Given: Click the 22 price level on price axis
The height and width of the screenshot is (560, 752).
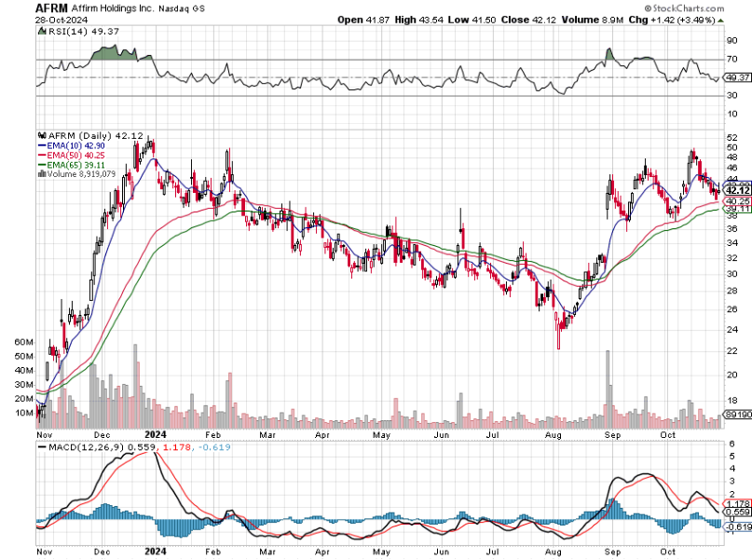Looking at the screenshot, I should 731,350.
